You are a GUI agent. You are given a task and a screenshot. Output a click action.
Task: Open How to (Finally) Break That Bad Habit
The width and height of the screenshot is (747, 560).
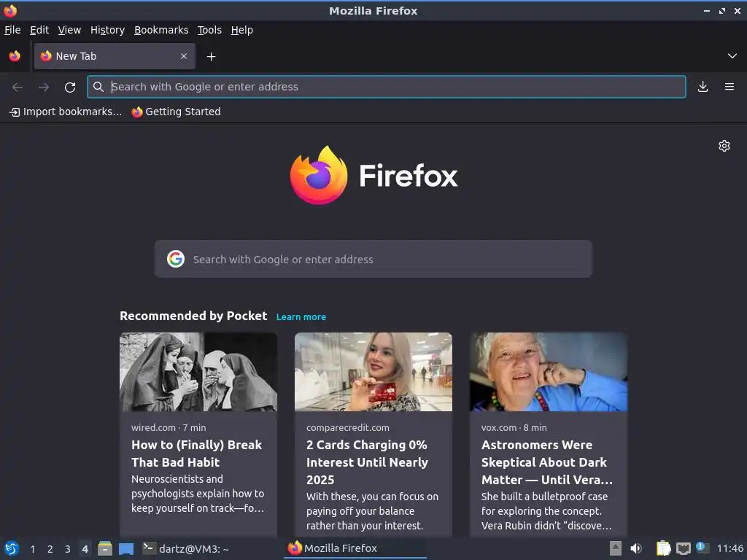[x=197, y=454]
